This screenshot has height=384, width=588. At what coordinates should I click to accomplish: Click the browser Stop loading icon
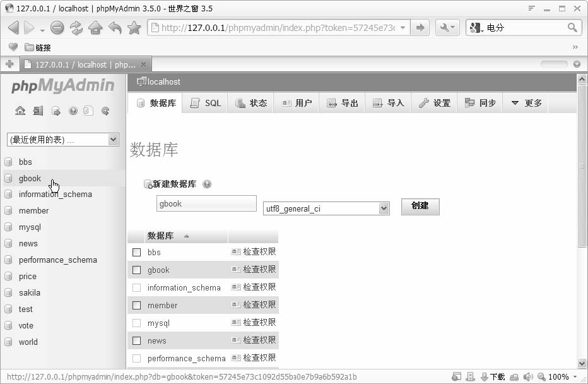[57, 28]
